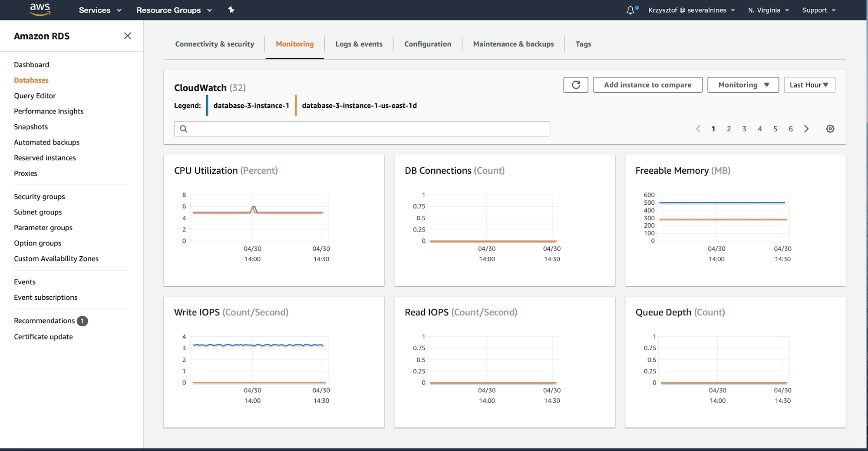Expand the Resource Groups menu
Viewport: 868px width, 451px height.
(x=174, y=10)
